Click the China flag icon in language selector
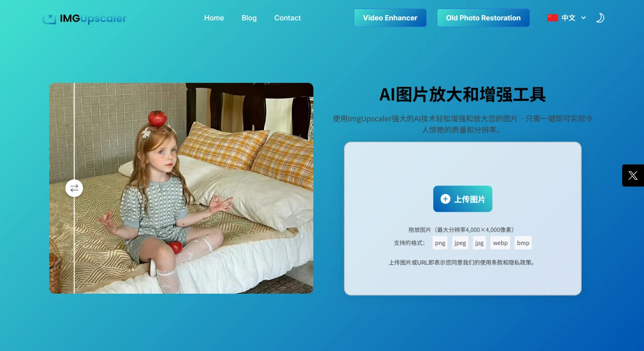This screenshot has height=351, width=644. 552,18
